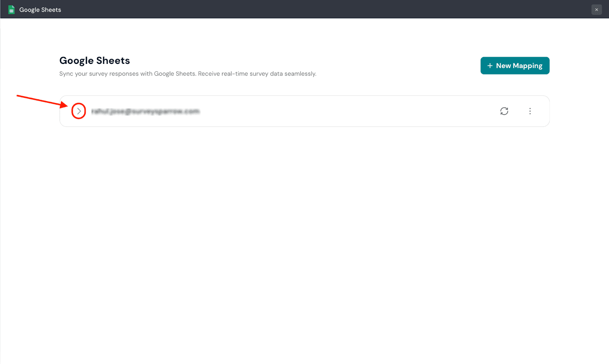
Task: Click the green Google Sheets logo icon
Action: pos(11,10)
